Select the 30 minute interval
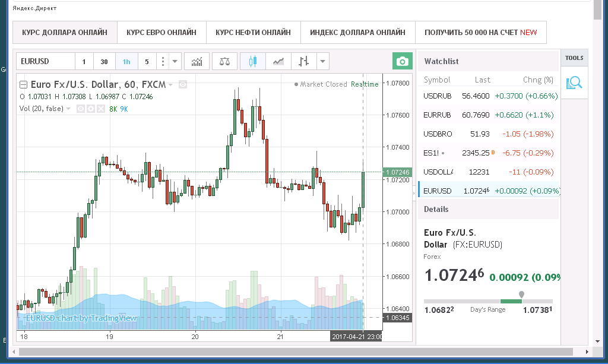The height and width of the screenshot is (364, 608). (x=104, y=61)
